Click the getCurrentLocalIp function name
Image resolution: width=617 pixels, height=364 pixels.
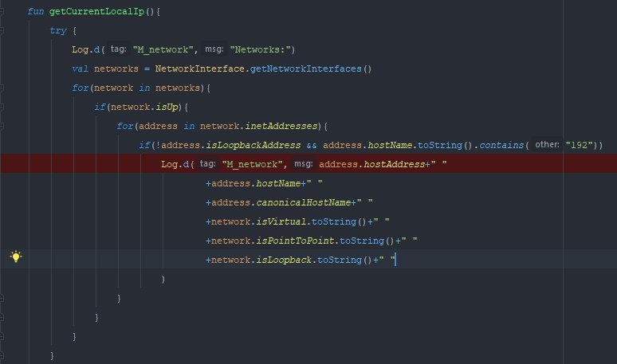[x=96, y=11]
